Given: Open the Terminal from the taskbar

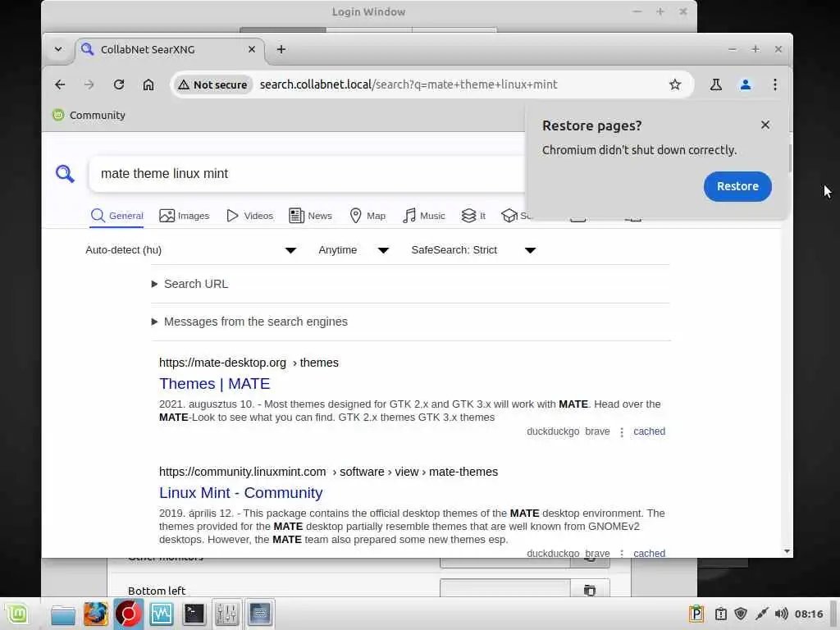Looking at the screenshot, I should pos(194,614).
